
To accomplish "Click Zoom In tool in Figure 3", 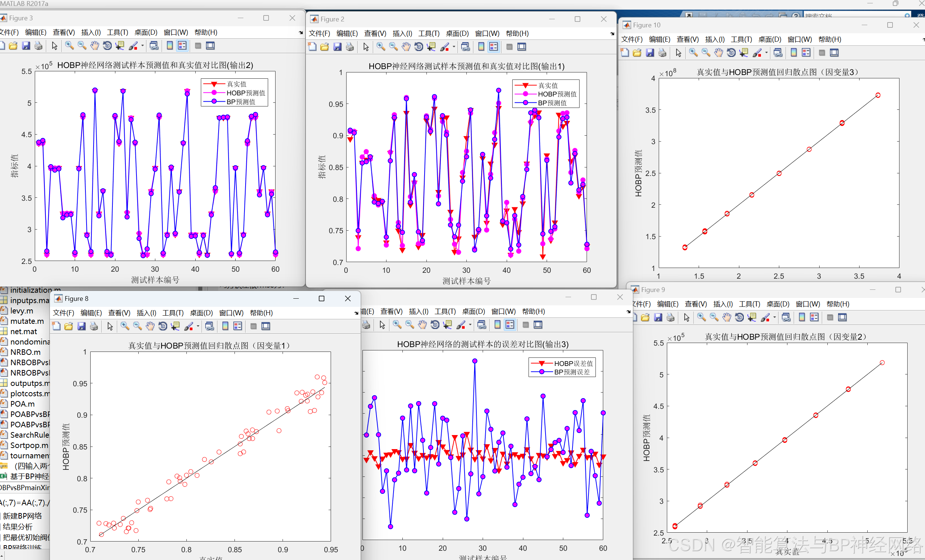I will click(x=70, y=46).
